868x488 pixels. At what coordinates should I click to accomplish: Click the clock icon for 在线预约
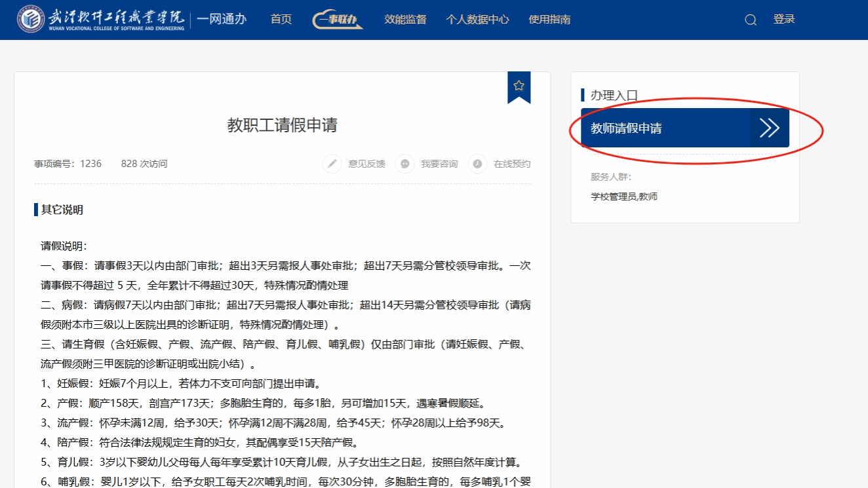pyautogui.click(x=478, y=164)
